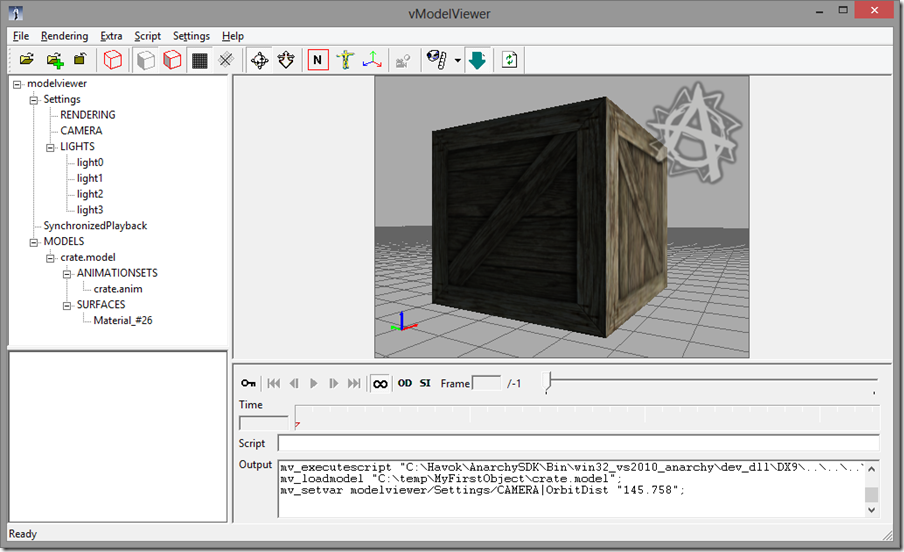This screenshot has height=552, width=904.
Task: Click the Script input field
Action: coord(577,443)
